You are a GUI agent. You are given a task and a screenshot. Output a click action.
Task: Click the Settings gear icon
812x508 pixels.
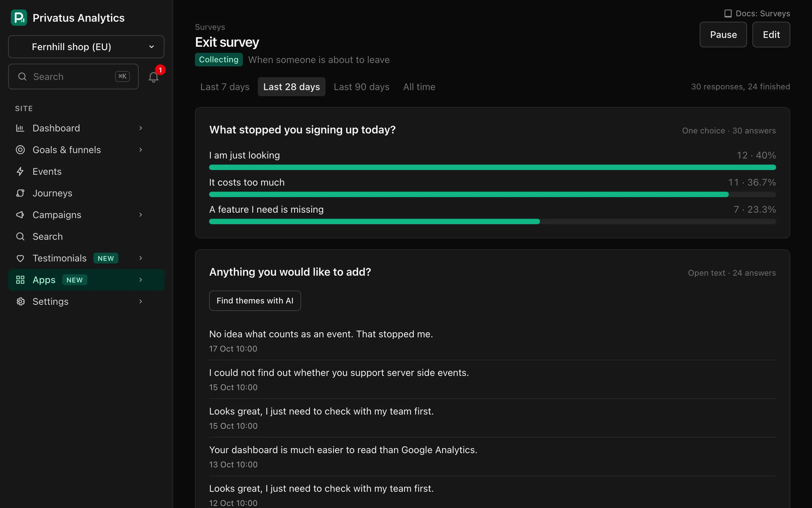[x=20, y=301]
